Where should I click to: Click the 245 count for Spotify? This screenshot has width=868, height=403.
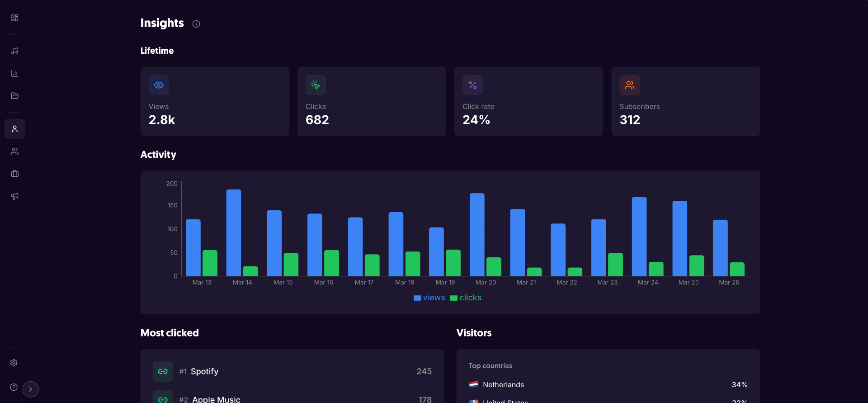424,371
